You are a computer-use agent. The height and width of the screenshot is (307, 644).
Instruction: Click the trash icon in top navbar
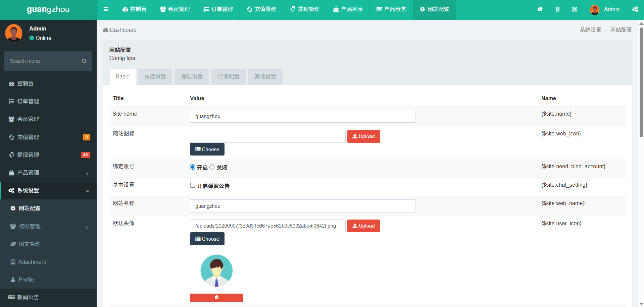point(557,9)
